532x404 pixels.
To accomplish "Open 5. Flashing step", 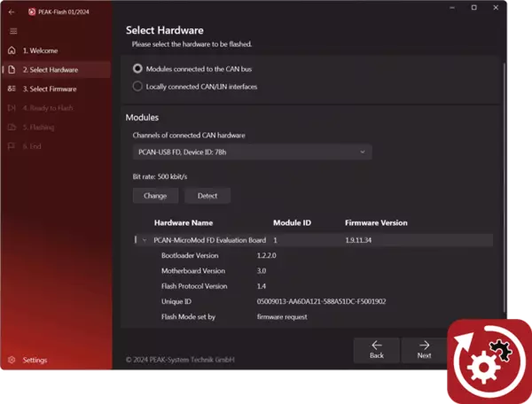I will tap(56, 128).
